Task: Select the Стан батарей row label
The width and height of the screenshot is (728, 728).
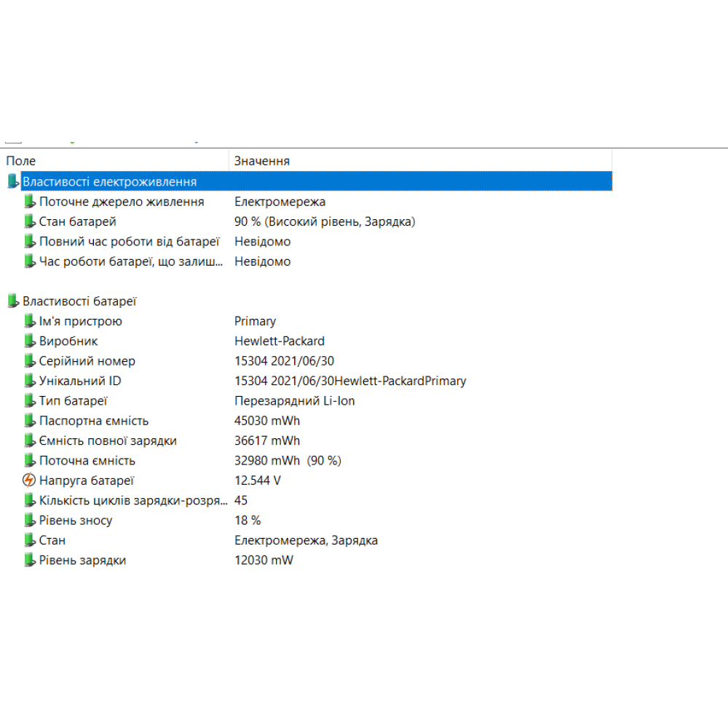Action: (78, 221)
